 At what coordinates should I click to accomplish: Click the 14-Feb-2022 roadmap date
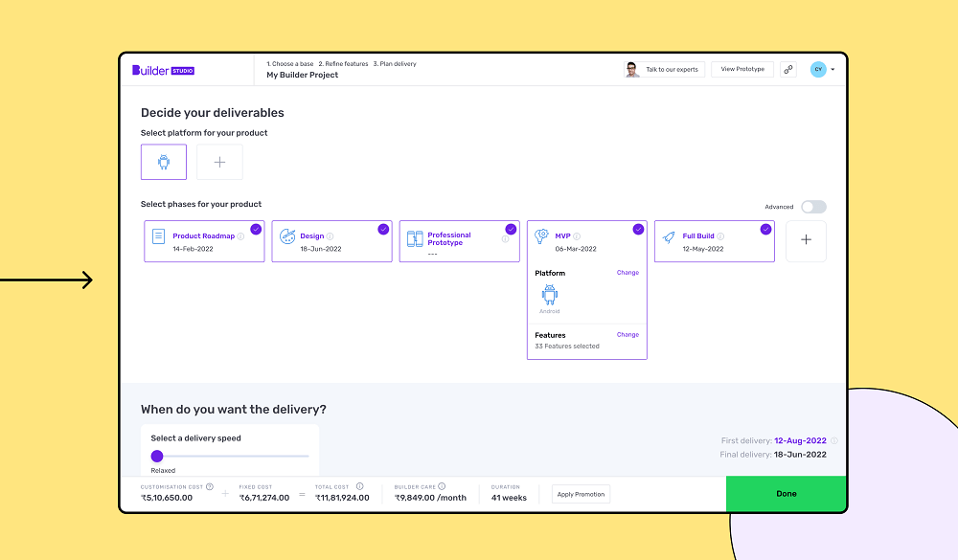[x=193, y=249]
